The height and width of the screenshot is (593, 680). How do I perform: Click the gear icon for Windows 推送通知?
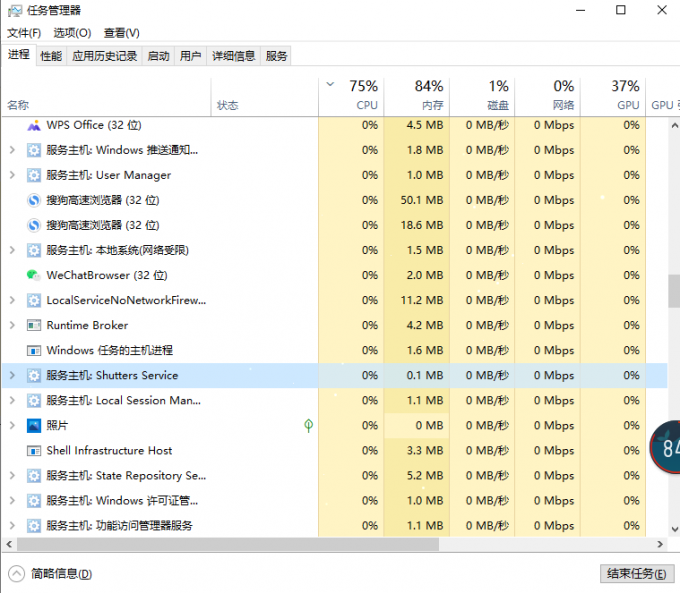[34, 151]
